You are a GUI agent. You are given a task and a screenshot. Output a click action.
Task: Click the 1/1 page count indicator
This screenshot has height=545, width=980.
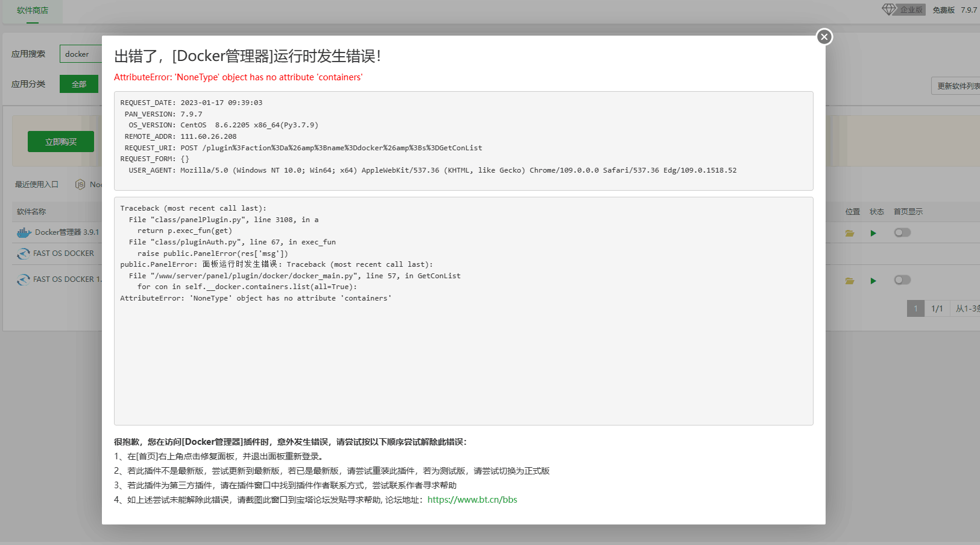pyautogui.click(x=937, y=308)
